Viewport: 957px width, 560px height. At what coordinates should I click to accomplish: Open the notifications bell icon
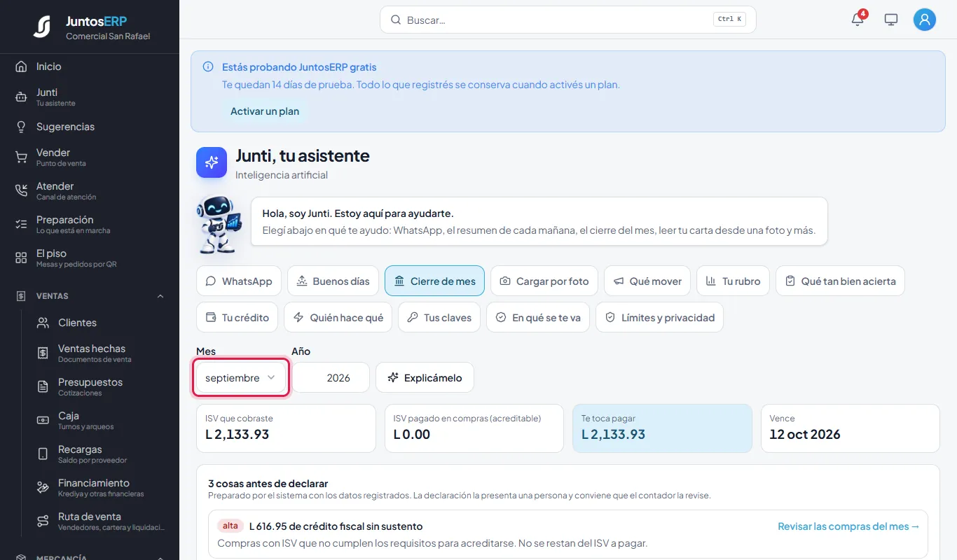[x=858, y=20]
